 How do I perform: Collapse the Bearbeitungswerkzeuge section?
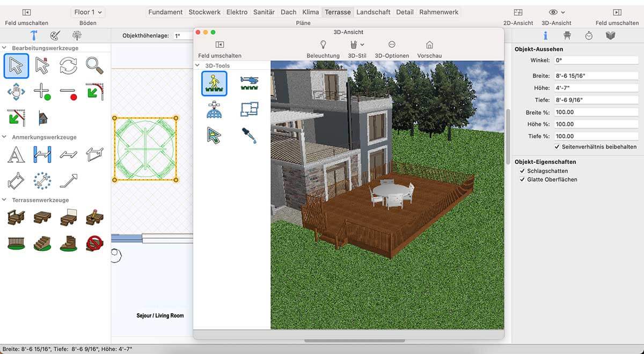tap(5, 48)
